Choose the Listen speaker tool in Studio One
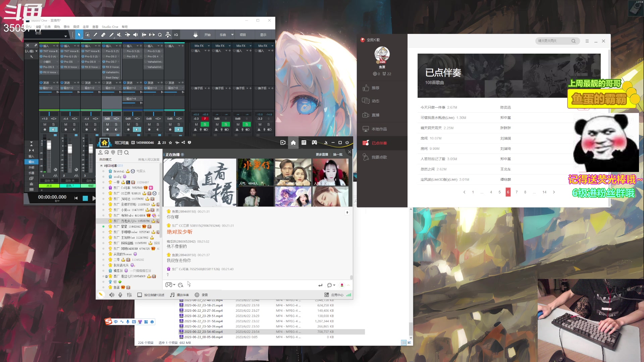 click(x=136, y=35)
